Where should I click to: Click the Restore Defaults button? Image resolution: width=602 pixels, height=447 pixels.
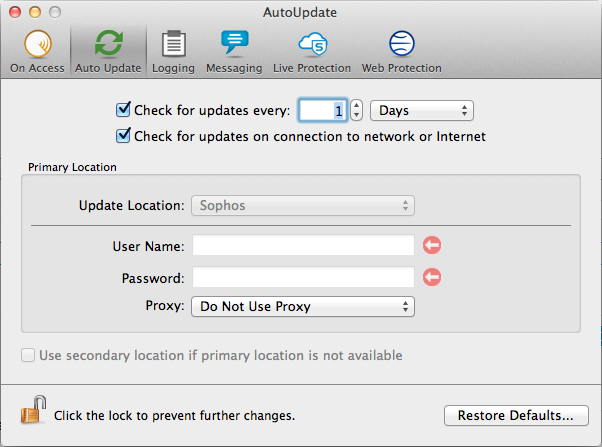(x=516, y=416)
